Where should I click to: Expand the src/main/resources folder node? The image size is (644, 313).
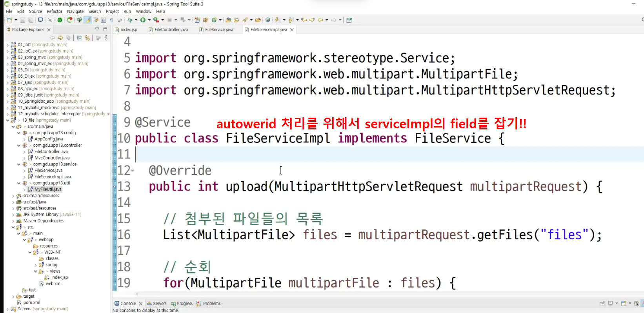click(x=13, y=196)
